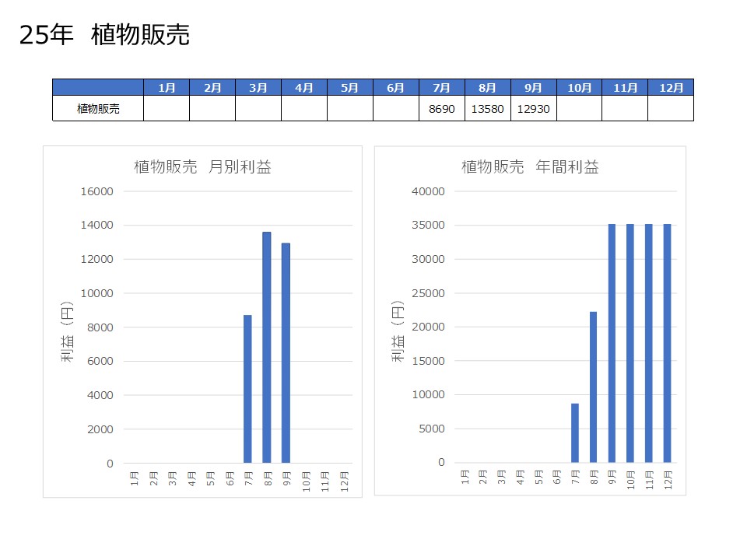The width and height of the screenshot is (747, 560).
Task: Select the 12月 header cell in table
Action: coord(670,88)
